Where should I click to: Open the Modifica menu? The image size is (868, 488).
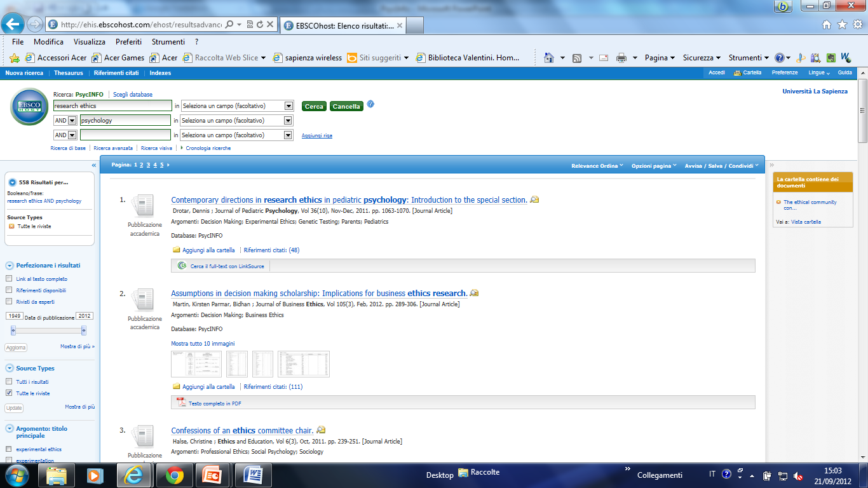coord(48,42)
